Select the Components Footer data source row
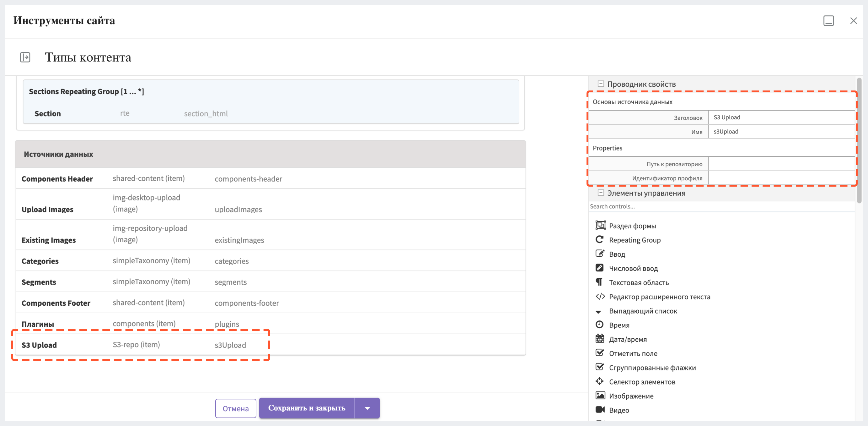 (271, 303)
